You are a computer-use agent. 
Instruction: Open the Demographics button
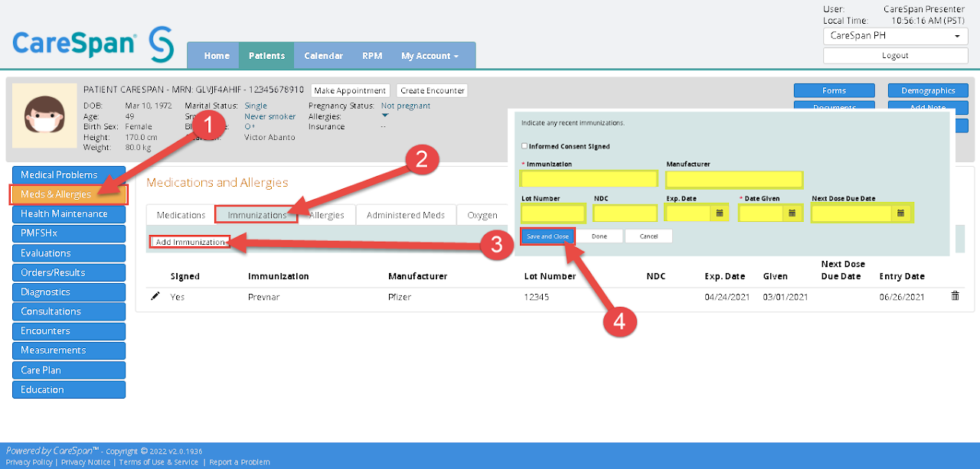[x=928, y=90]
